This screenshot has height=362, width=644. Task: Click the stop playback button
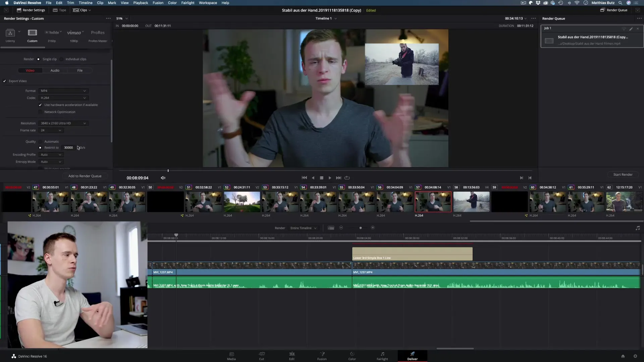click(x=321, y=178)
